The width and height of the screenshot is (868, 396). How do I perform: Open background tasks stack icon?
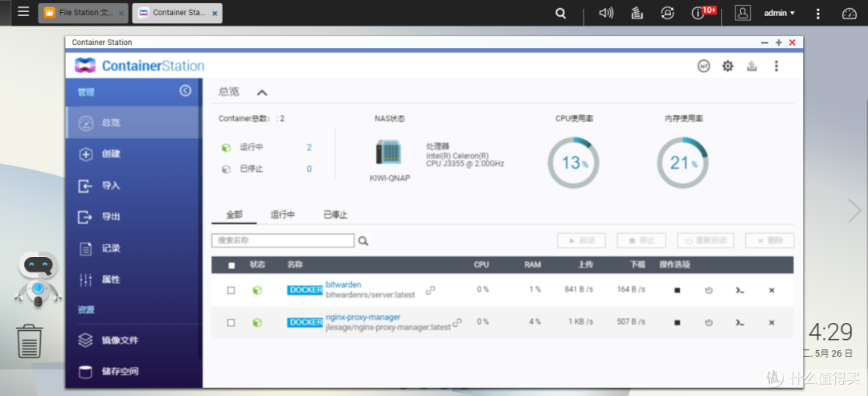(637, 14)
